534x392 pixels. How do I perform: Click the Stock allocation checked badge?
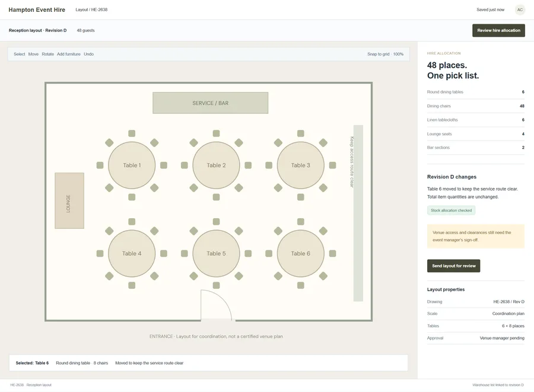click(452, 211)
